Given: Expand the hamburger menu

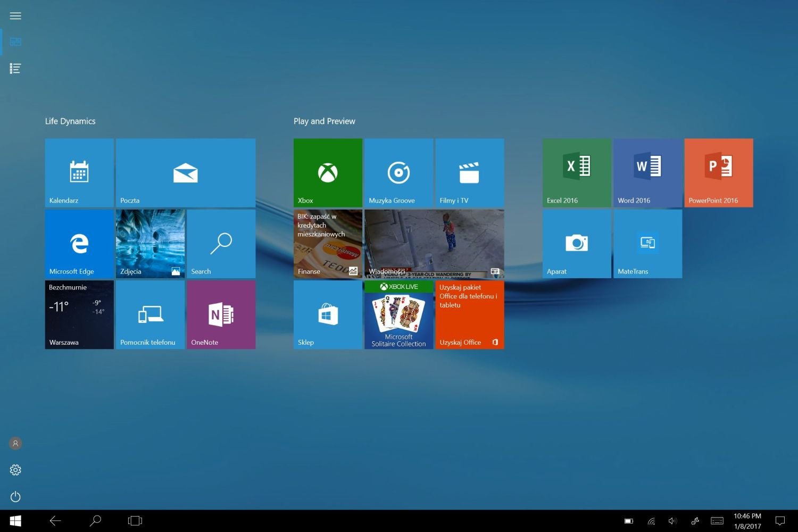Looking at the screenshot, I should (x=15, y=16).
